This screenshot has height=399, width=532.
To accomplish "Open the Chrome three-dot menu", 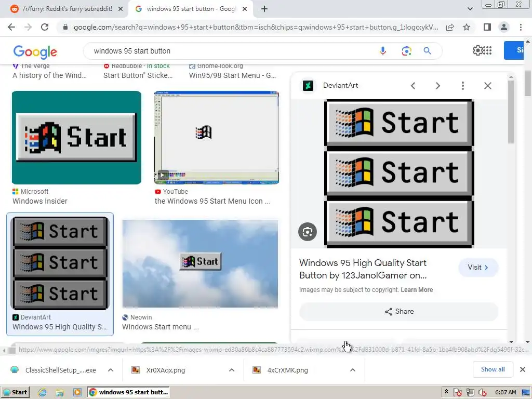I will click(521, 27).
